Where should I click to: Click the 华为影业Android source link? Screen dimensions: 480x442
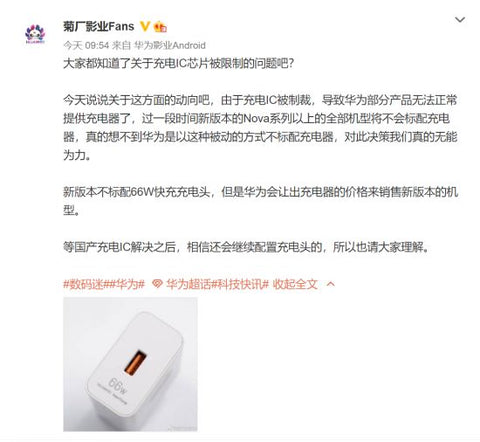pyautogui.click(x=170, y=45)
